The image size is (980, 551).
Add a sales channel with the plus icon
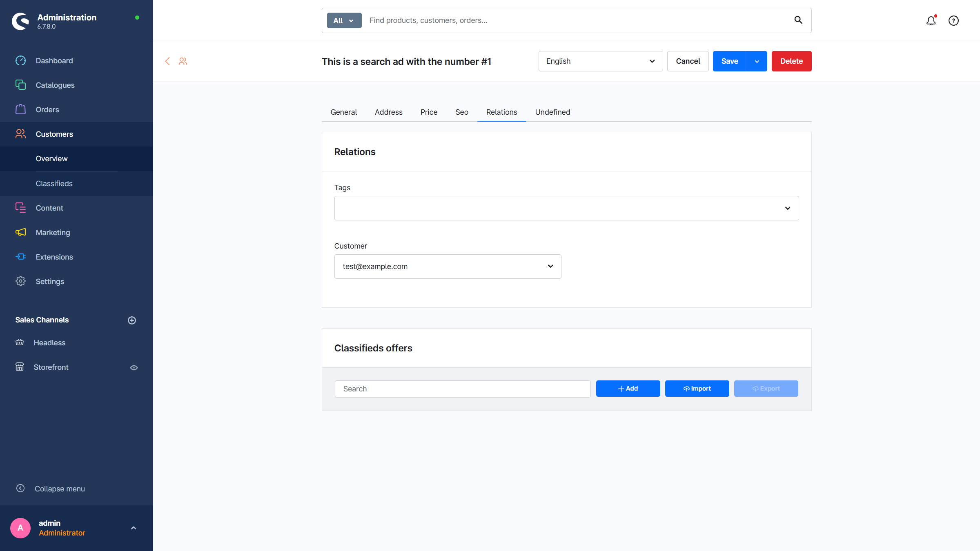(x=132, y=320)
